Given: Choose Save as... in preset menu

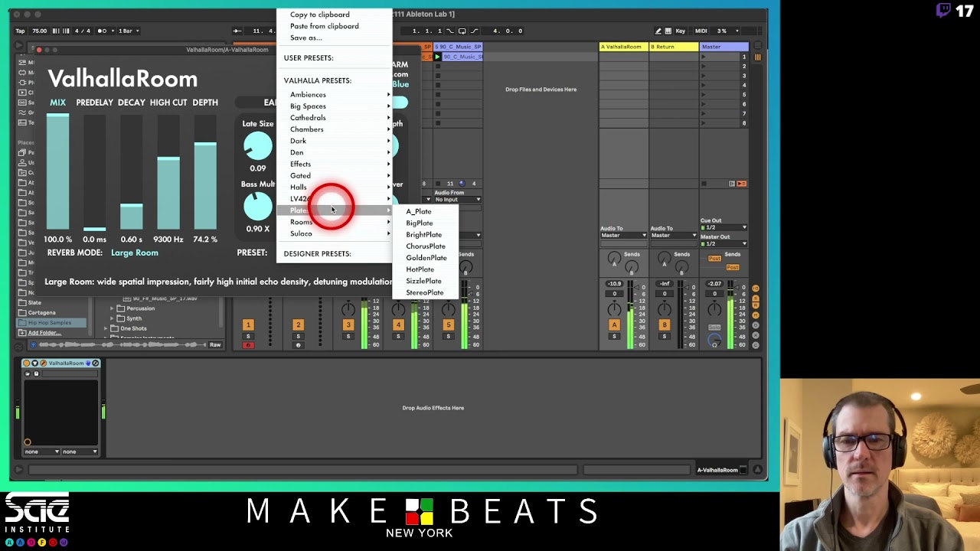Looking at the screenshot, I should [x=306, y=37].
